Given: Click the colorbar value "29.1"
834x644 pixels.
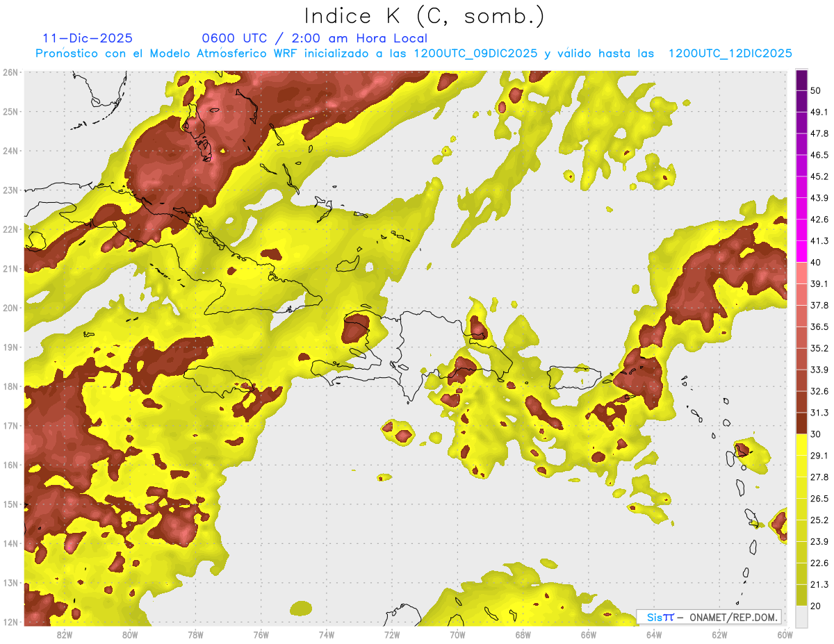Looking at the screenshot, I should click(x=819, y=455).
